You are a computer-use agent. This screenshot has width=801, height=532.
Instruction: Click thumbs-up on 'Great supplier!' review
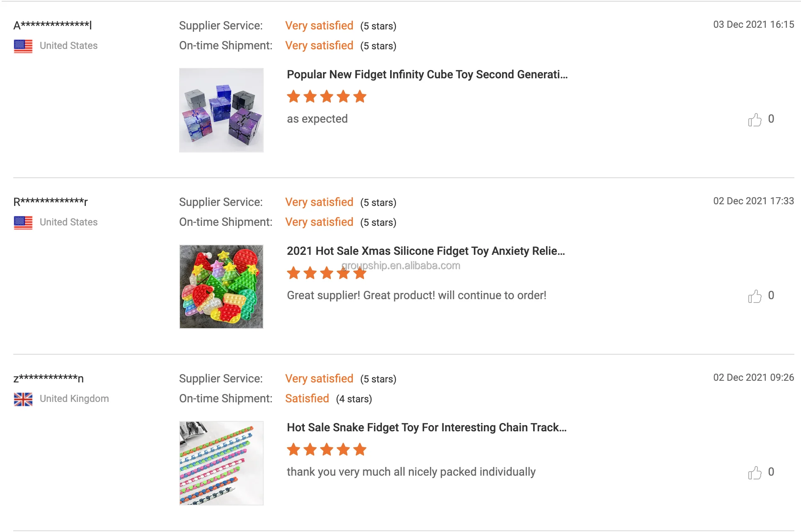pos(755,296)
